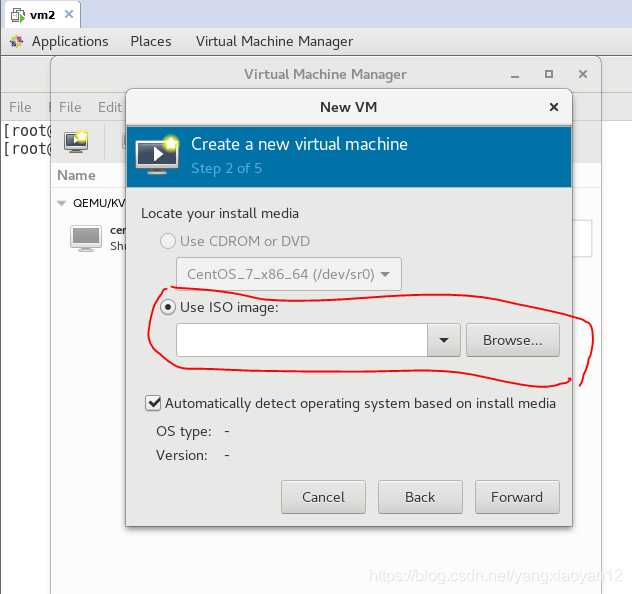The height and width of the screenshot is (594, 632).
Task: Click the Back button
Action: click(420, 497)
